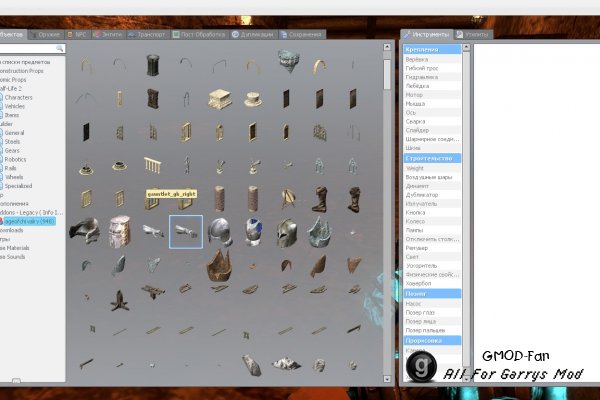600x400 pixels.
Task: Open the Дупликации tab
Action: click(x=253, y=34)
